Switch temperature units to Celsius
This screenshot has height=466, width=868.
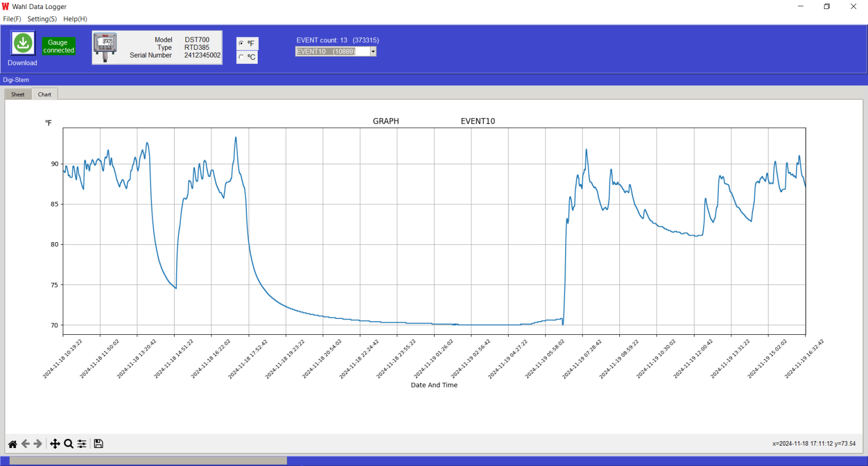click(242, 57)
